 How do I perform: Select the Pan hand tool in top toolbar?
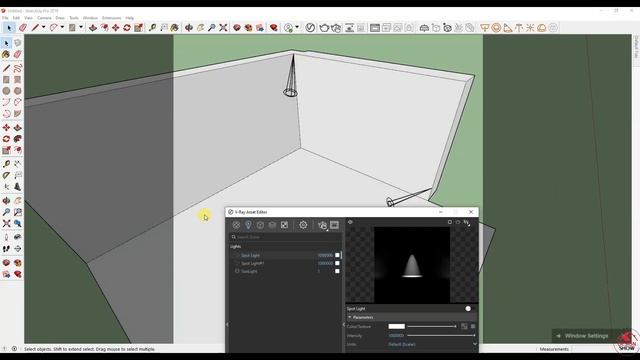(200, 28)
